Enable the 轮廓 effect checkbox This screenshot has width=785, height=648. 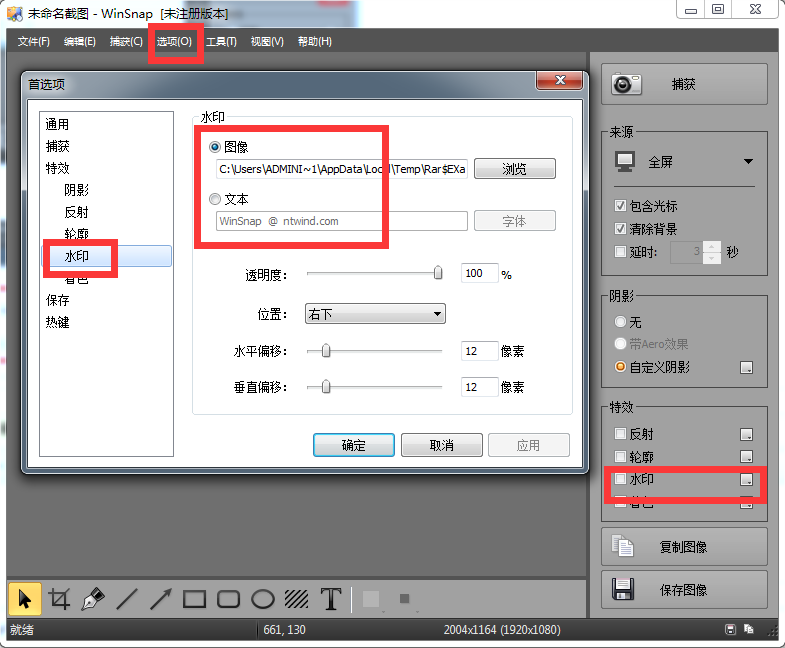620,456
